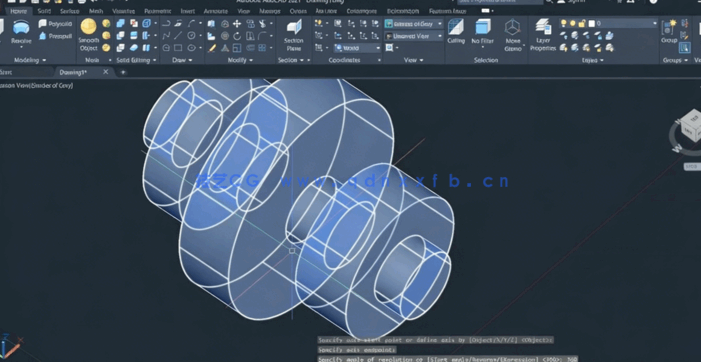Switch to the Insert ribbon tab

[188, 11]
